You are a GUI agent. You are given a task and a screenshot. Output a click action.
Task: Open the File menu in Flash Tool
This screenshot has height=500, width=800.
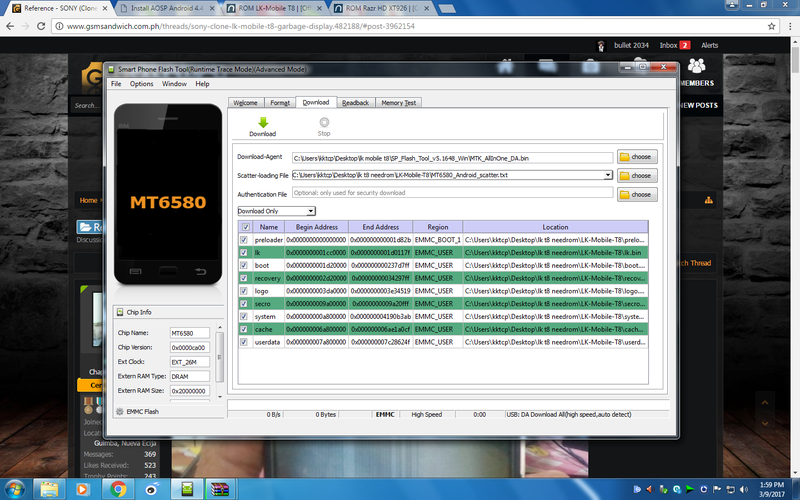pyautogui.click(x=116, y=84)
